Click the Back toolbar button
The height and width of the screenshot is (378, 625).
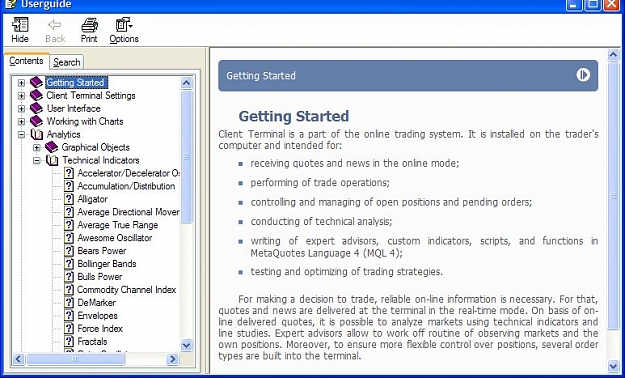55,30
